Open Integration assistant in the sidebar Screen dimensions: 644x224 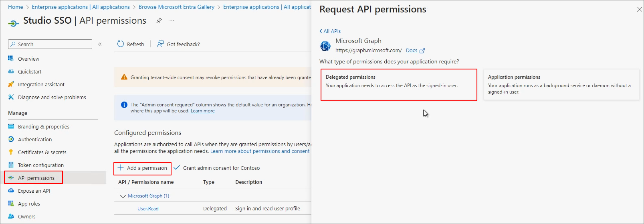pos(41,84)
